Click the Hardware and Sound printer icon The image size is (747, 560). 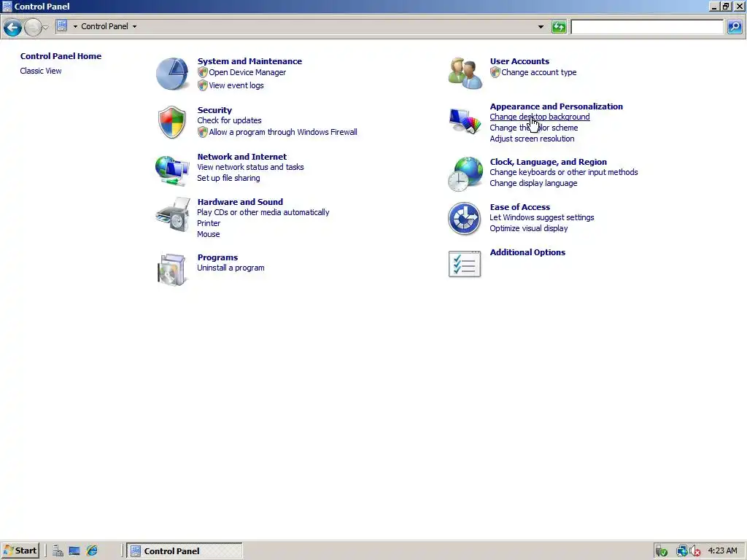172,215
